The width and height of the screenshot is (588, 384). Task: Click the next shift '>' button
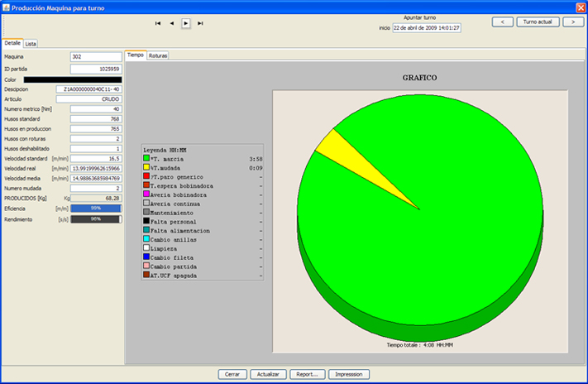573,22
